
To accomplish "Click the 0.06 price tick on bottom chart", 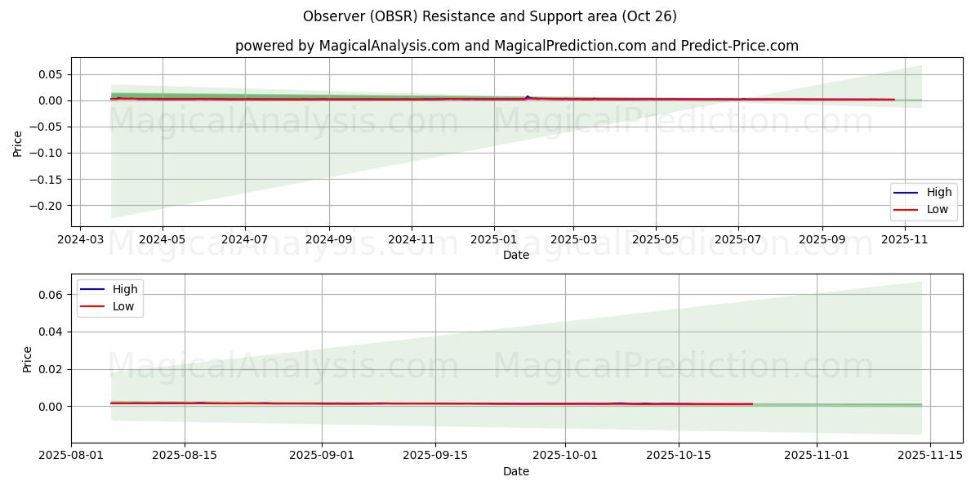I will pyautogui.click(x=49, y=295).
